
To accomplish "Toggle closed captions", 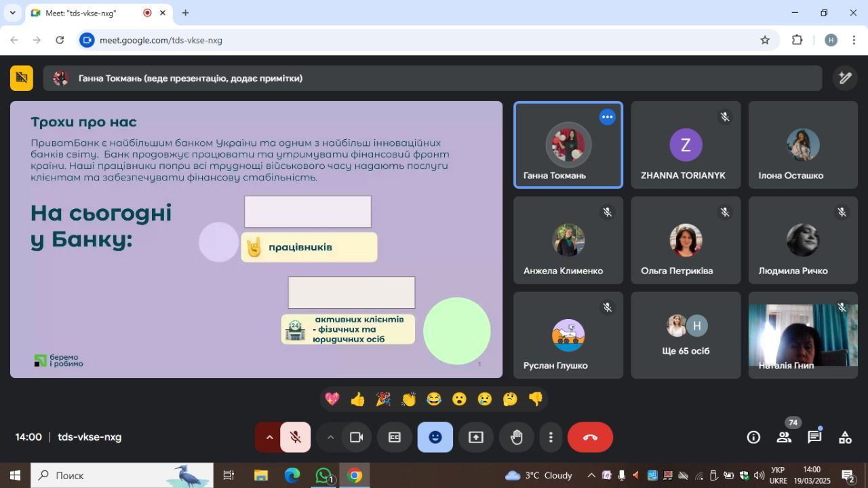I will click(395, 437).
